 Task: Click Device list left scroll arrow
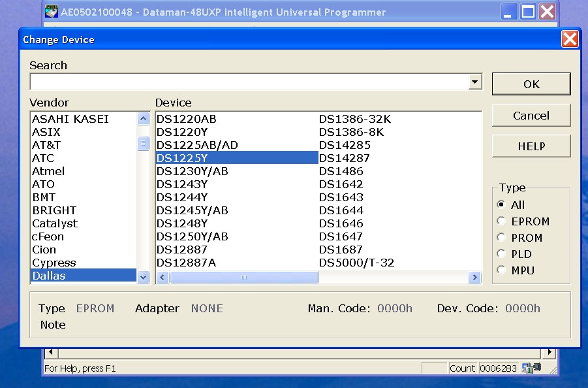[x=162, y=278]
